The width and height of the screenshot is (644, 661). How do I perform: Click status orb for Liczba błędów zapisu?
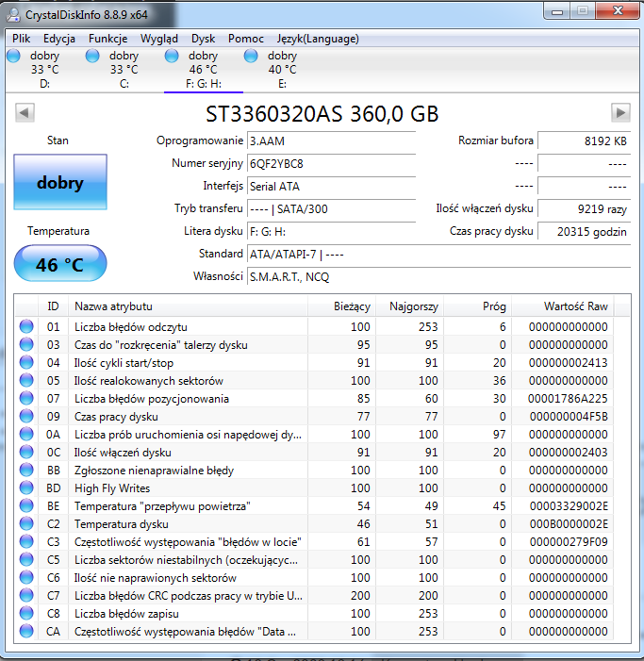(26, 613)
